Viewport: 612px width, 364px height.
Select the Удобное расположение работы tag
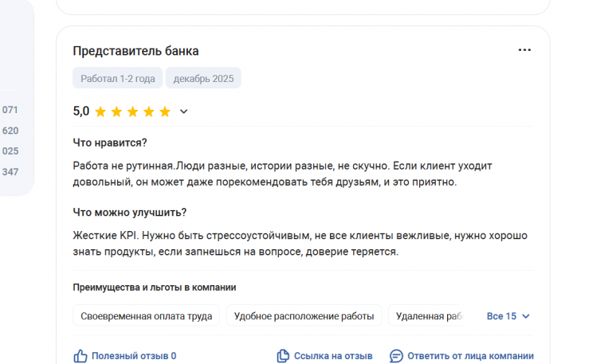(304, 316)
